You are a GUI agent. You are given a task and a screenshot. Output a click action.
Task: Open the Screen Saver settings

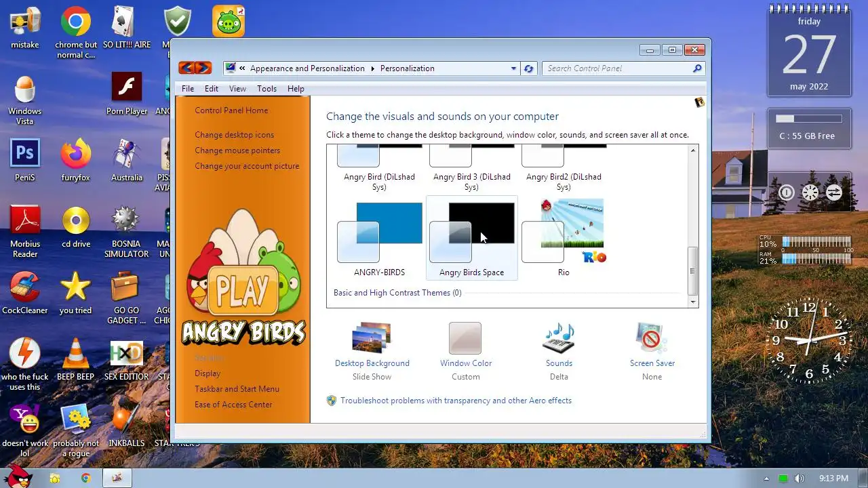[652, 351]
